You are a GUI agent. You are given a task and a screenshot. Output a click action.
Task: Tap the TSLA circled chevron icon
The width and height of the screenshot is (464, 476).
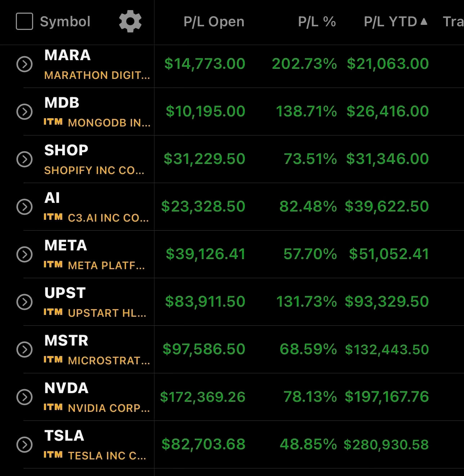[x=24, y=445]
